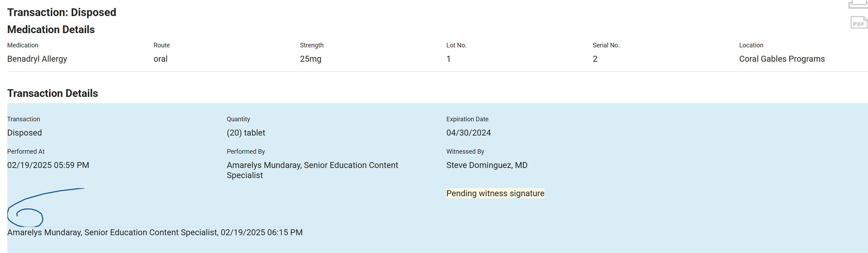This screenshot has height=253, width=868.
Task: Click the printer icon
Action: pyautogui.click(x=859, y=4)
